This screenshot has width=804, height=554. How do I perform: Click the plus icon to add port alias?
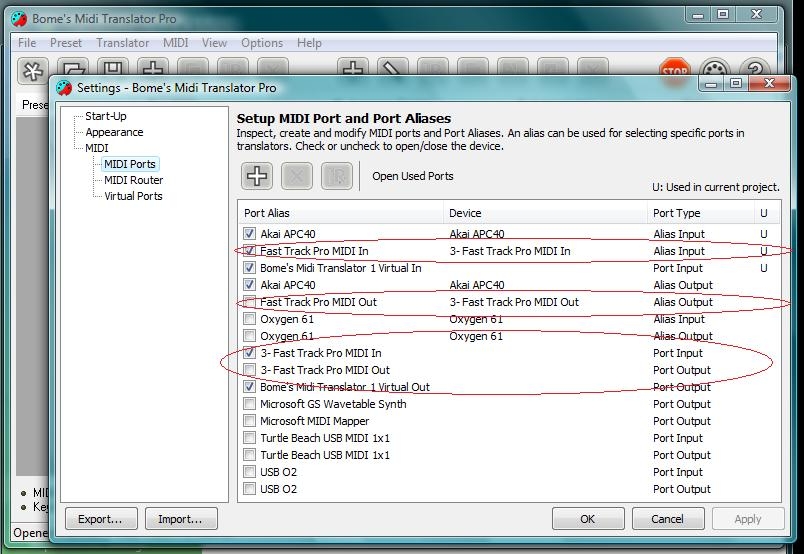pyautogui.click(x=257, y=176)
